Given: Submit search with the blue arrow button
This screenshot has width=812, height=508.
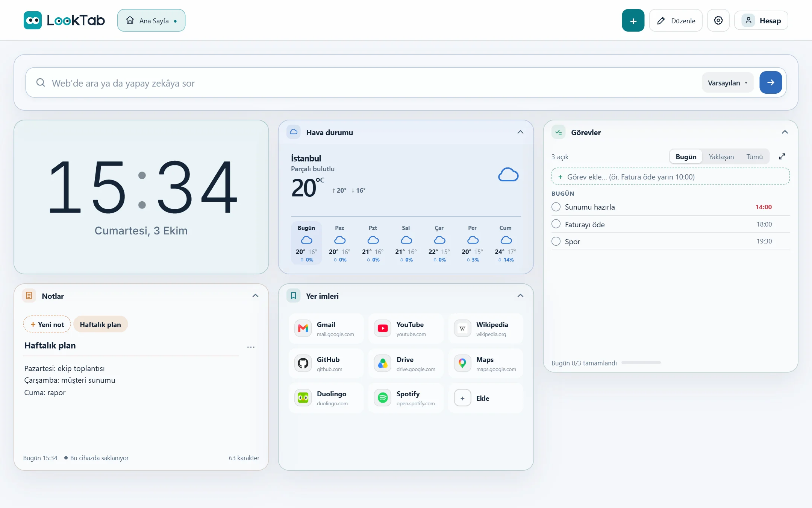Looking at the screenshot, I should point(771,82).
